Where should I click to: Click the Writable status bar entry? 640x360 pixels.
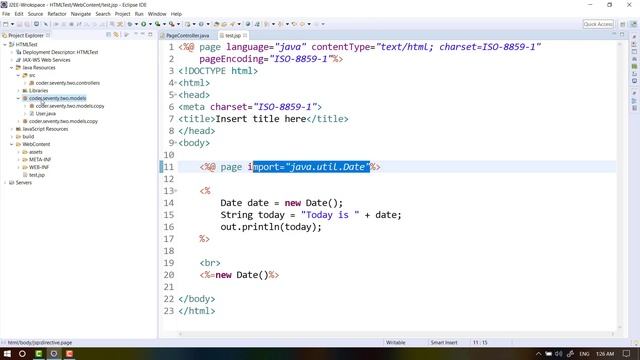pos(396,343)
